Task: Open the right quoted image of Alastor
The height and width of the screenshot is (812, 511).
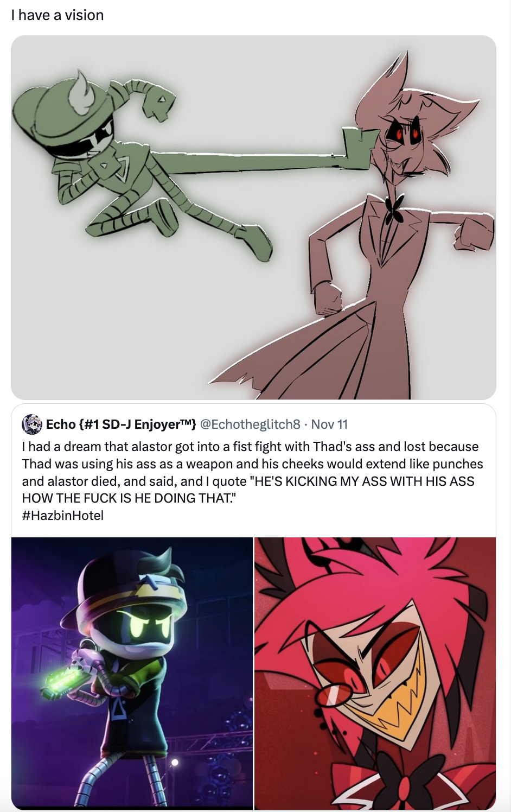Action: click(375, 673)
